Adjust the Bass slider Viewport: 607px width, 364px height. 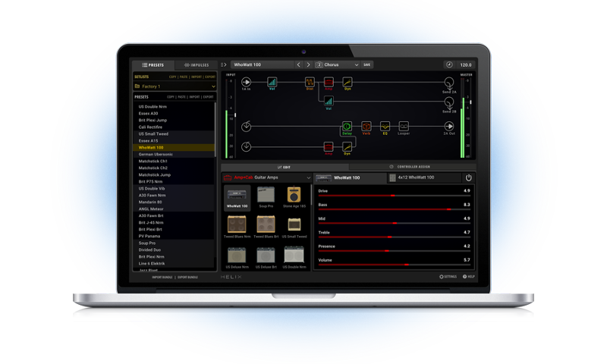point(394,209)
